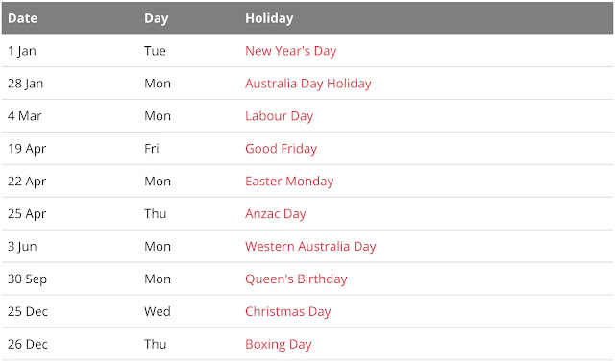Open the Queen's Birthday link
615x364 pixels.
point(296,279)
